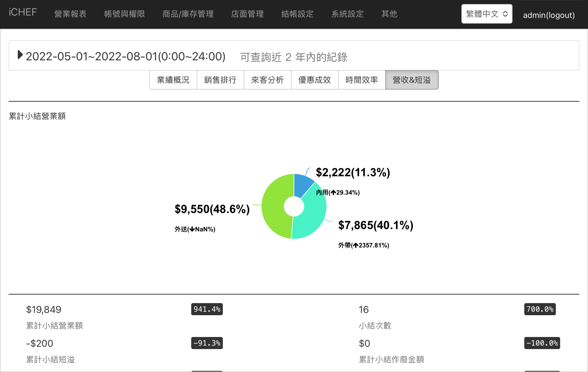588x372 pixels.
Task: Open the 商品/庫存管理 menu
Action: click(188, 14)
